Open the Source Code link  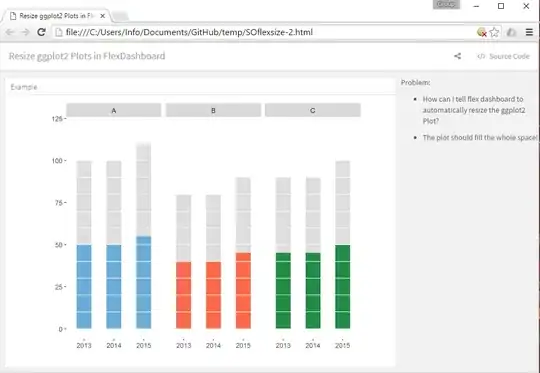click(503, 56)
